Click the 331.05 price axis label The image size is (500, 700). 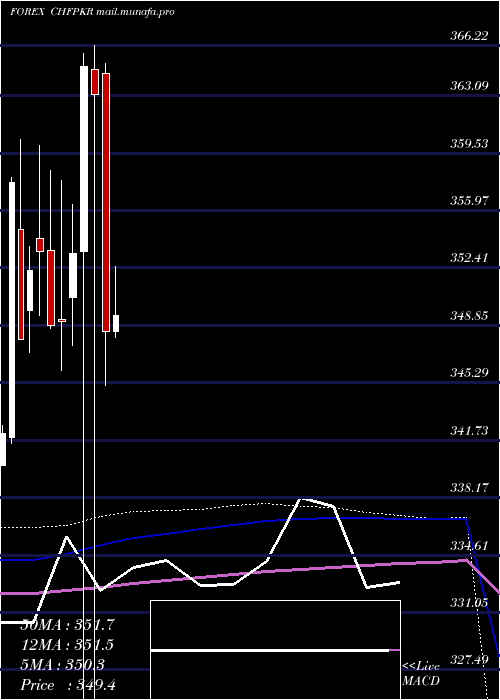[469, 603]
